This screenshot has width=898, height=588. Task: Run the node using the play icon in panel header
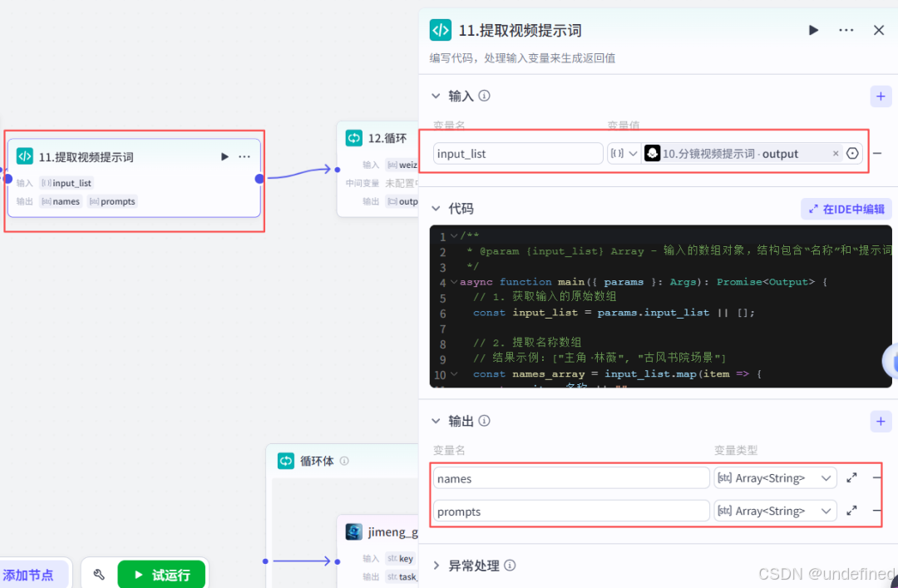click(x=813, y=30)
